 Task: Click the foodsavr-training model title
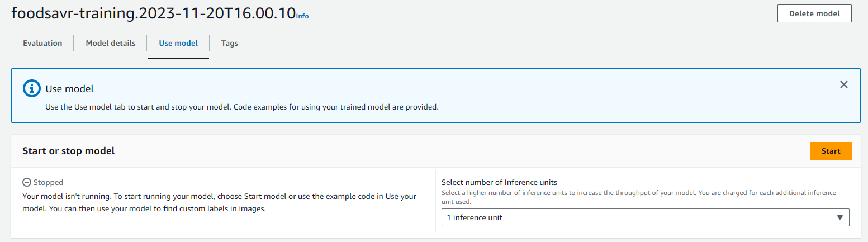pyautogui.click(x=153, y=13)
